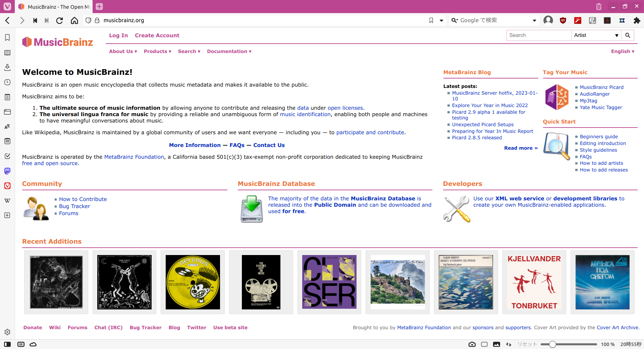Expand the Documentation menu

tap(229, 51)
